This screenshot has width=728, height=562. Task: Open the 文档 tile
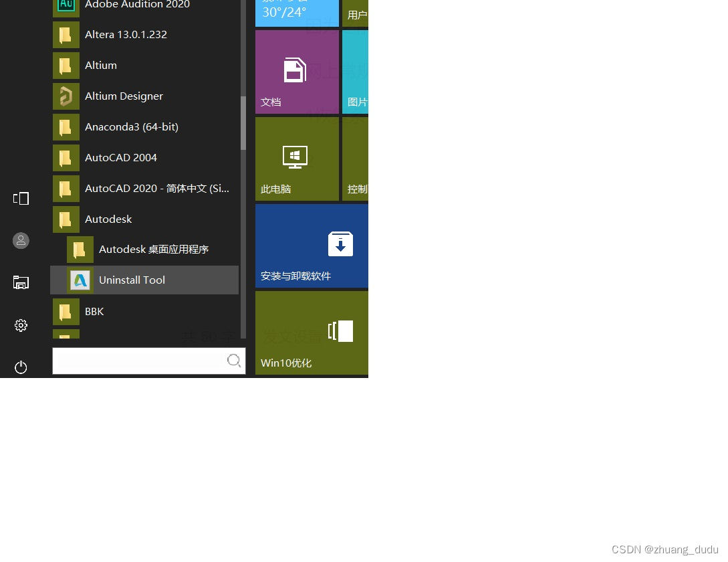tap(297, 72)
